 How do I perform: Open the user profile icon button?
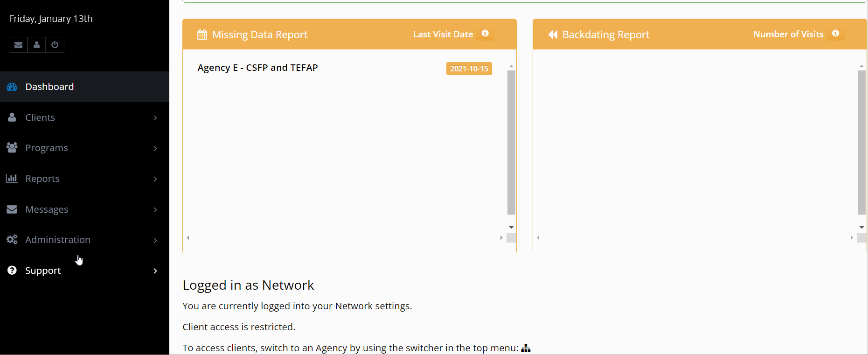coord(36,45)
